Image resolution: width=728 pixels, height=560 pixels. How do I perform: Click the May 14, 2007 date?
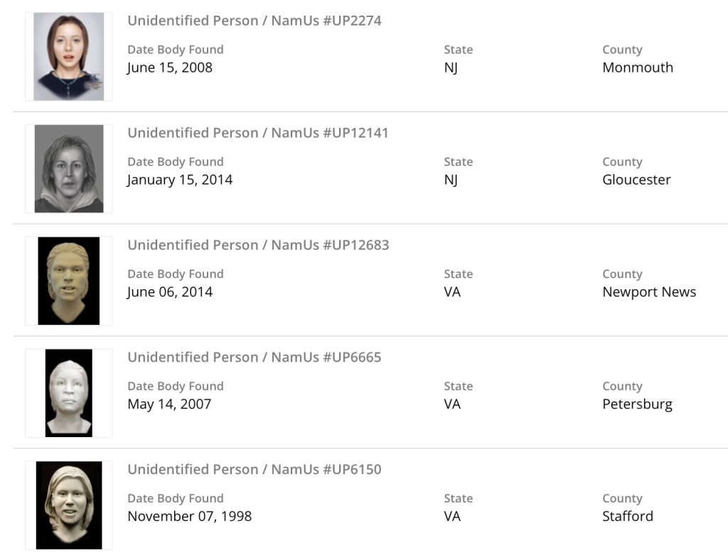(169, 404)
